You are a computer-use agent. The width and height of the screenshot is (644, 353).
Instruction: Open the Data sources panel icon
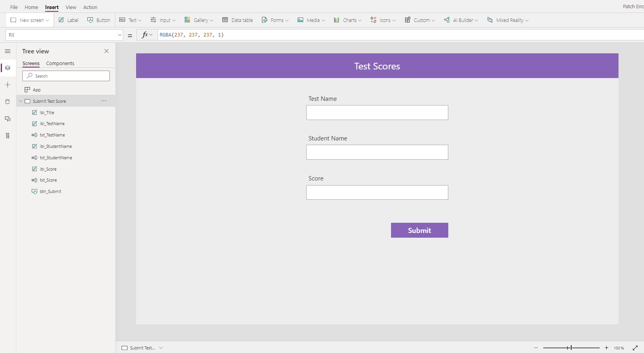pos(8,102)
